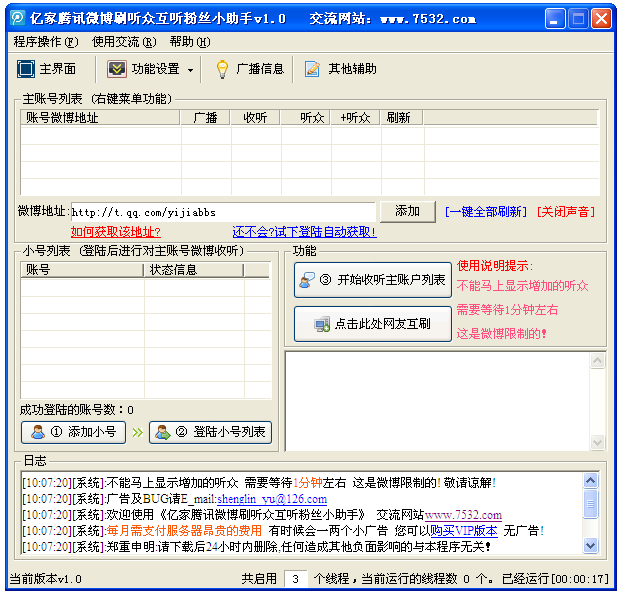The width and height of the screenshot is (618, 594).
Task: Click the green double arrow between buttons
Action: pos(137,433)
